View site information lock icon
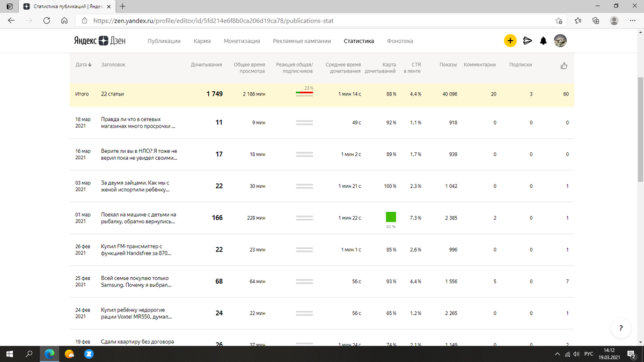644x362 pixels. click(84, 21)
